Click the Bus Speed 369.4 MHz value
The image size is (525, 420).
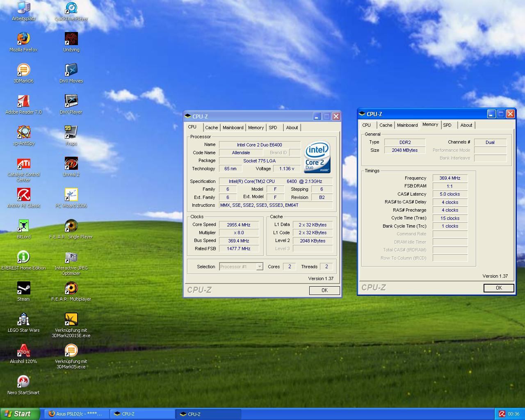point(239,241)
